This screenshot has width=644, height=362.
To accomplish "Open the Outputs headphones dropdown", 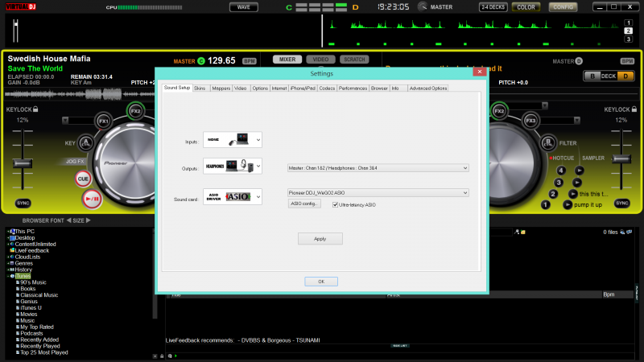I will click(233, 166).
